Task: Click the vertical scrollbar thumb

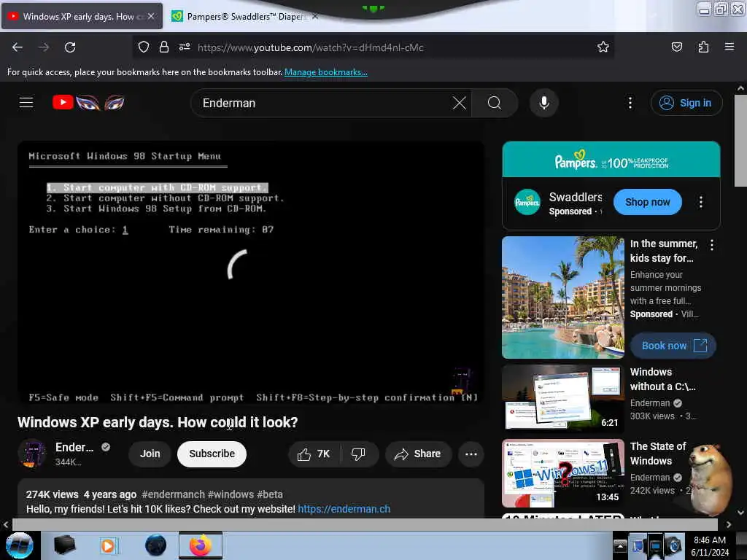Action: 740,141
